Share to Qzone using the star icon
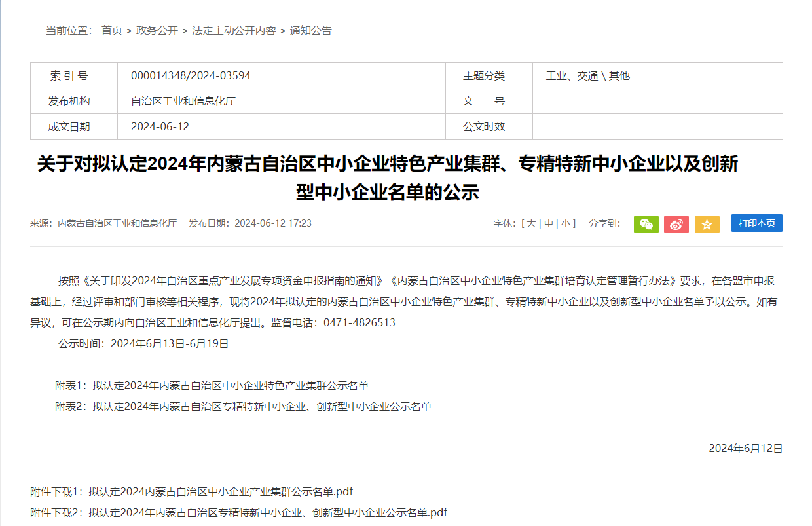This screenshot has height=526, width=812. pos(707,224)
